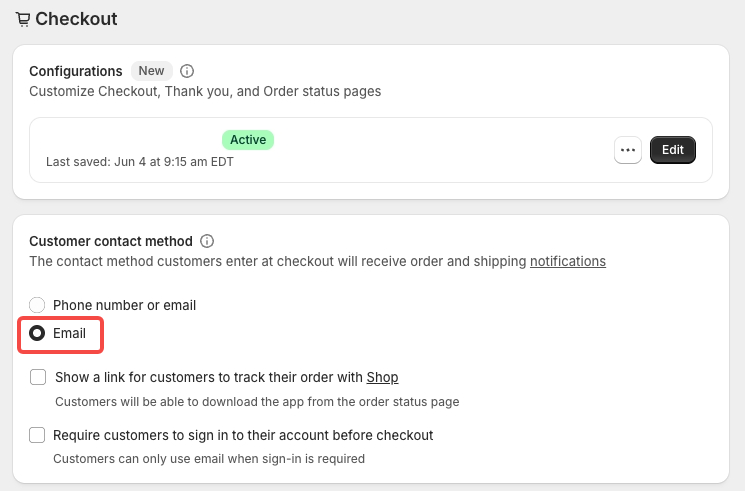
Task: Open the notifications link
Action: coord(568,261)
